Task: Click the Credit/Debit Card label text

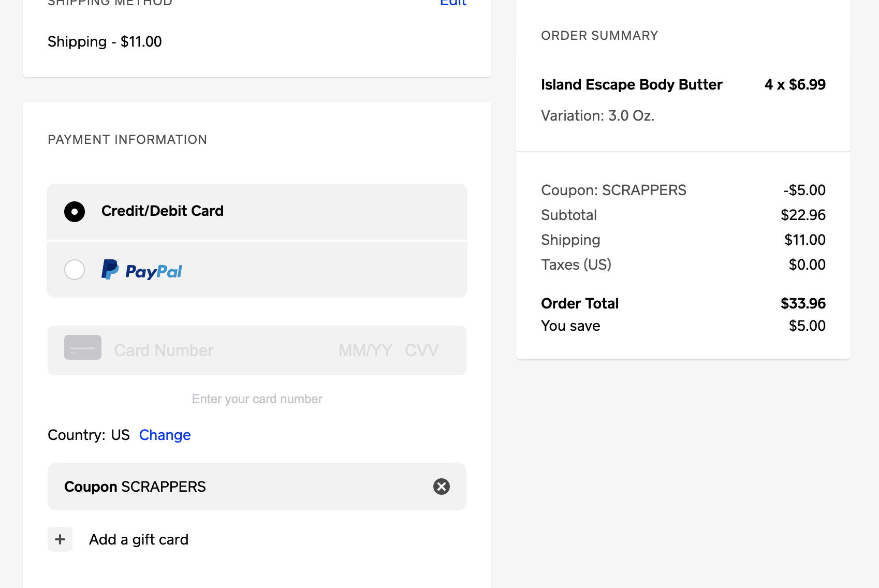Action: coord(163,211)
